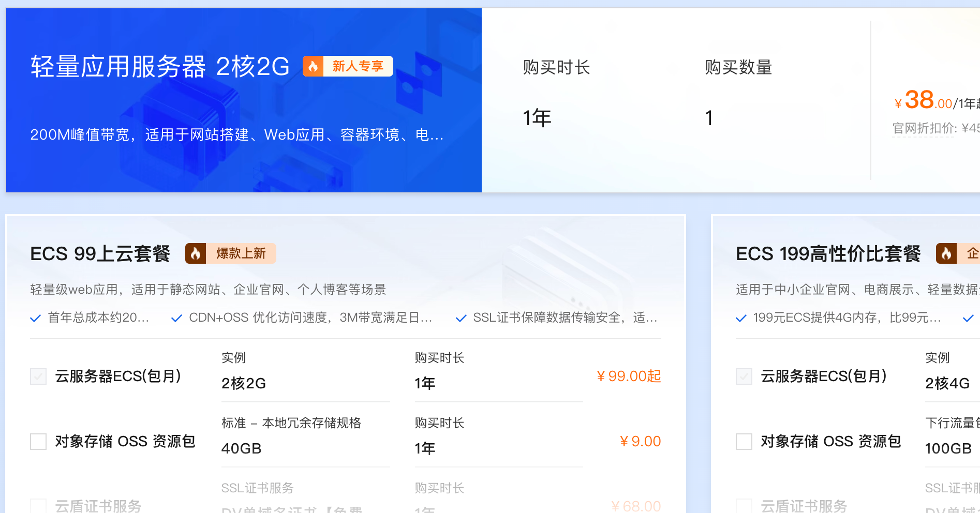Click the disabled 云服务器ECS(包月) checkbox
This screenshot has width=980, height=513.
coord(38,376)
